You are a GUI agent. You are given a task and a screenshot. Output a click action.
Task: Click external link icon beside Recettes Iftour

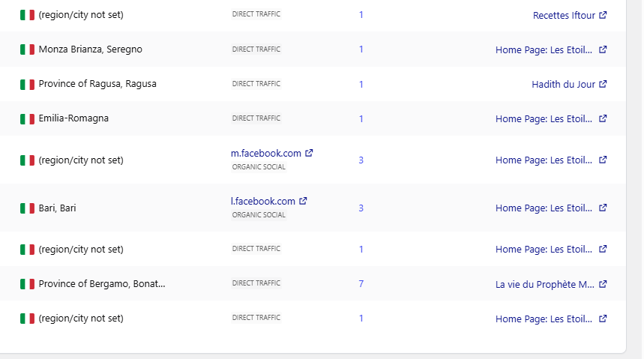[x=604, y=15]
